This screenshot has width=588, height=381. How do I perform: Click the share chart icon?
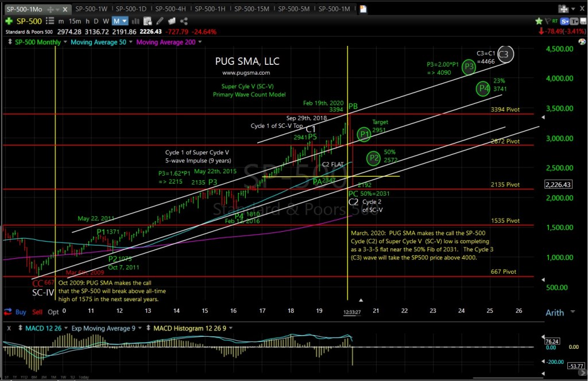[184, 21]
